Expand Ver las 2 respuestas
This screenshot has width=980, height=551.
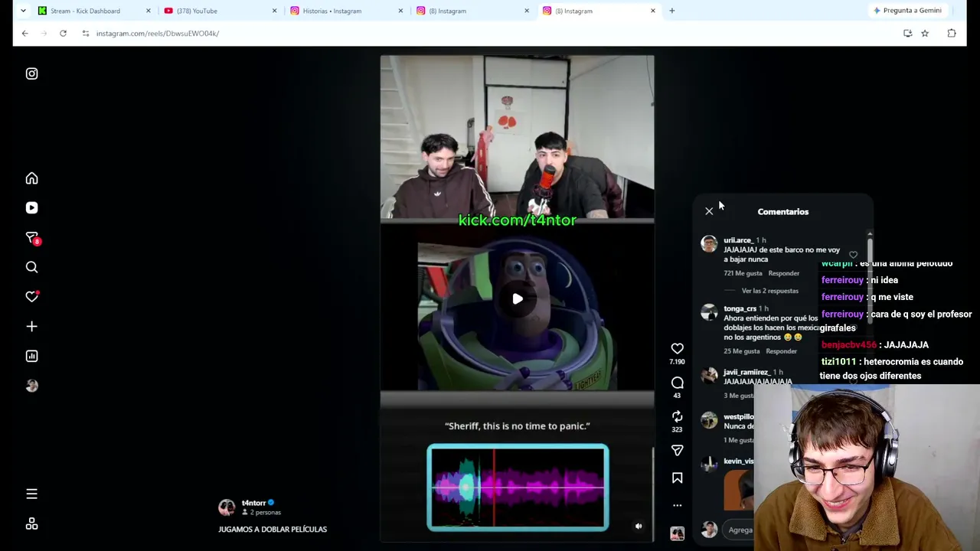(769, 291)
